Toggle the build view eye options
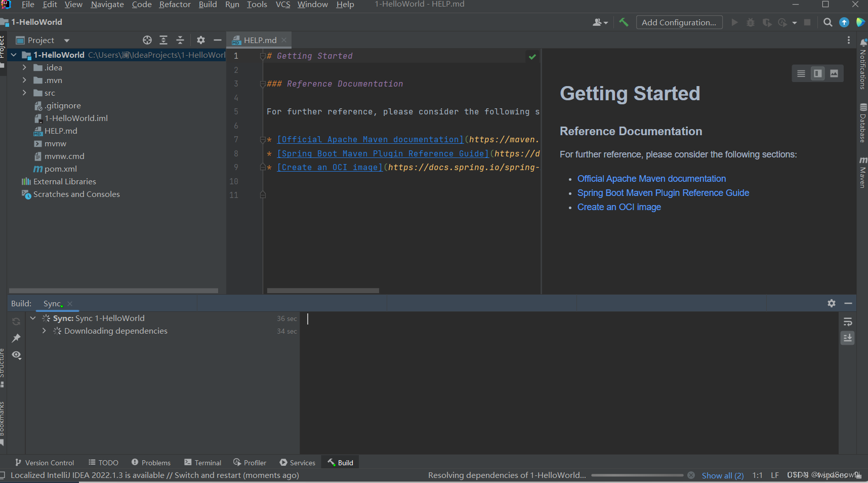The height and width of the screenshot is (483, 868). (x=16, y=355)
